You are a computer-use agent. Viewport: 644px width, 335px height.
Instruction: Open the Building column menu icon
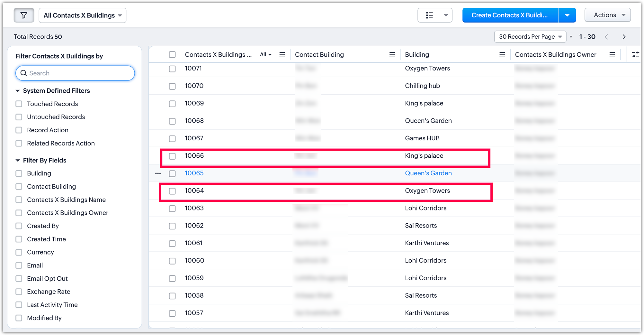[x=502, y=54]
